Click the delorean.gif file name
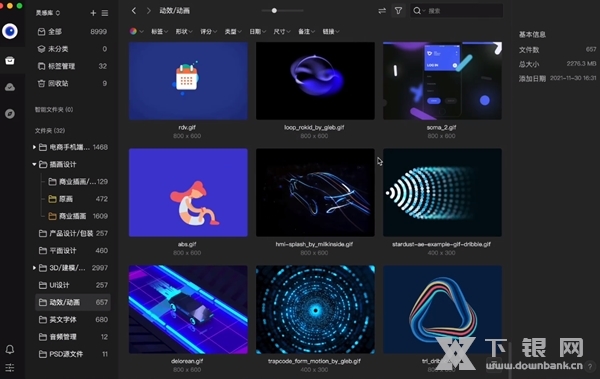600x379 pixels. 187,361
